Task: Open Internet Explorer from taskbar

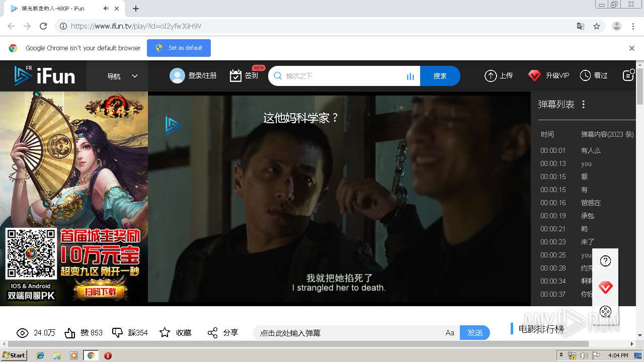Action: [x=40, y=355]
